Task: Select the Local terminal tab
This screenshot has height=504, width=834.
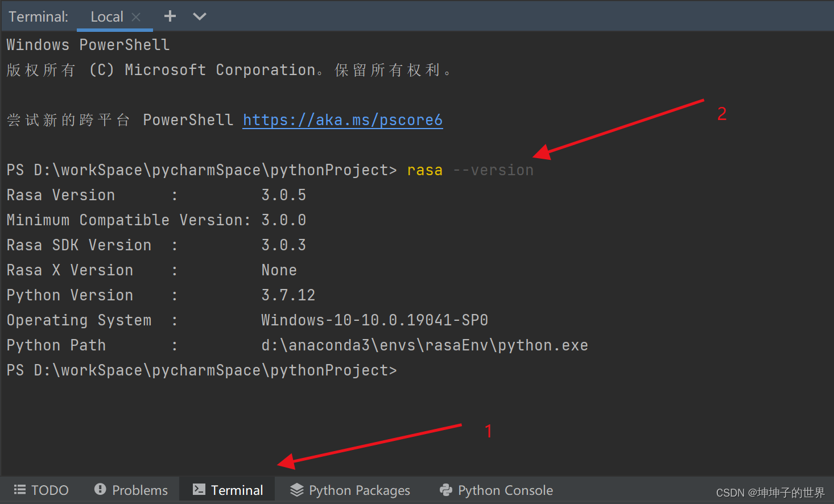Action: (x=106, y=16)
